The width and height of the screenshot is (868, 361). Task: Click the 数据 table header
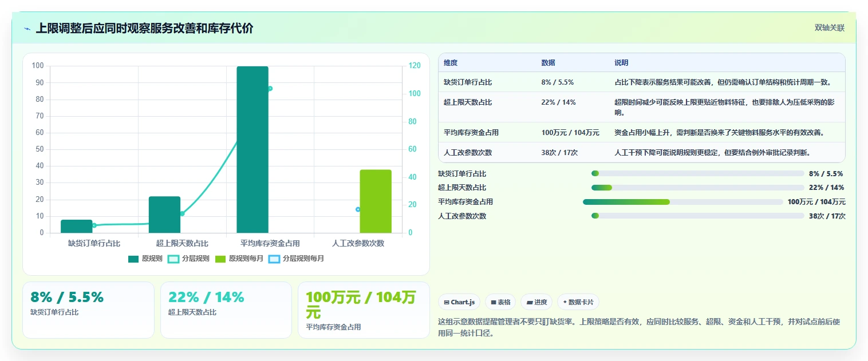(548, 63)
